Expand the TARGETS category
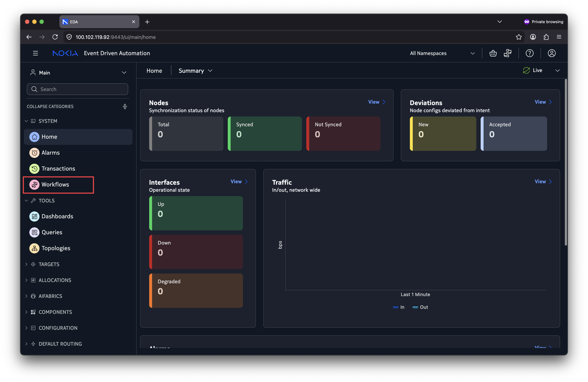This screenshot has width=588, height=382. (x=26, y=264)
